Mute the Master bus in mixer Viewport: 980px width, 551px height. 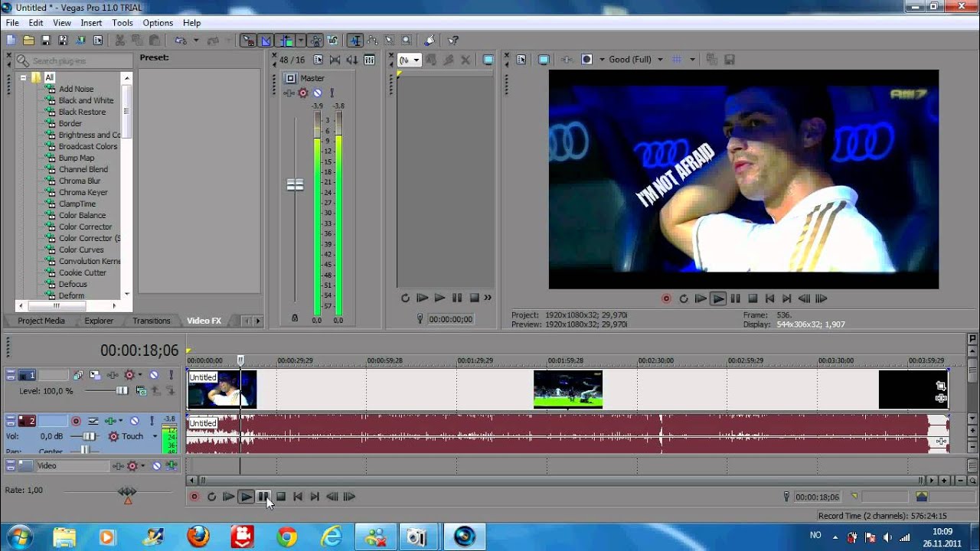point(317,93)
